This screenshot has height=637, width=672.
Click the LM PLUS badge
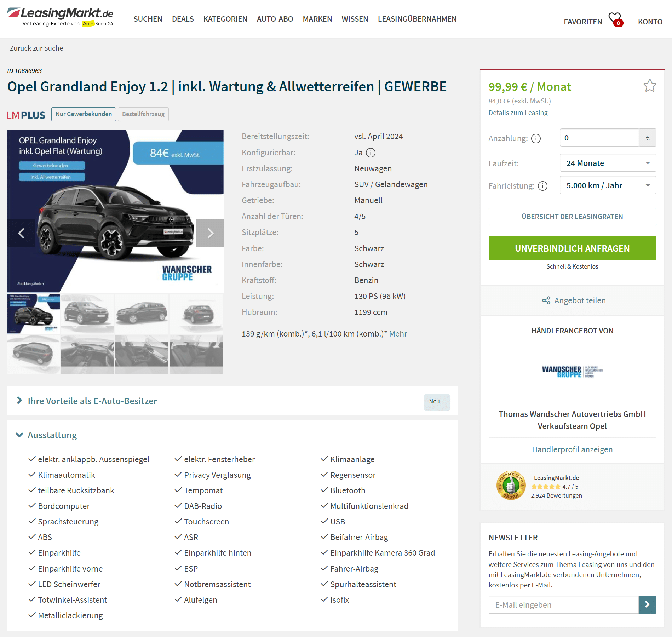tap(26, 115)
